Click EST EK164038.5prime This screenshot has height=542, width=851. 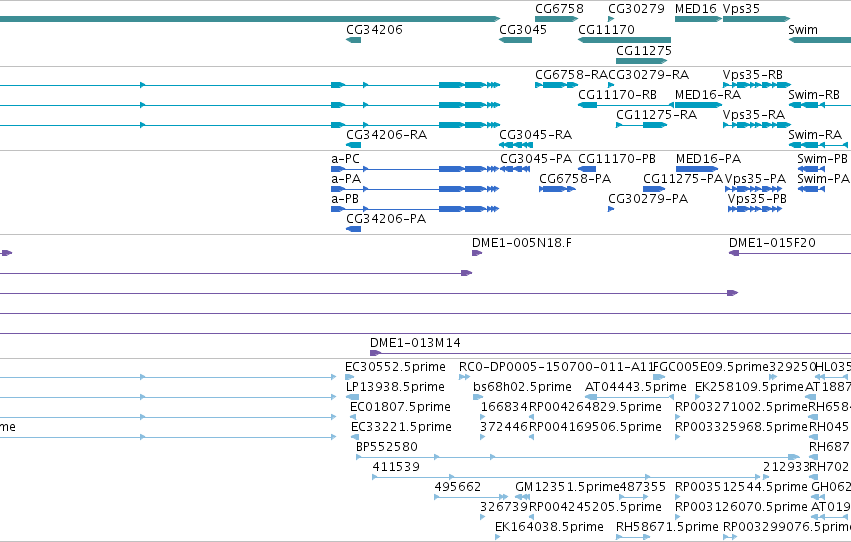[498, 537]
